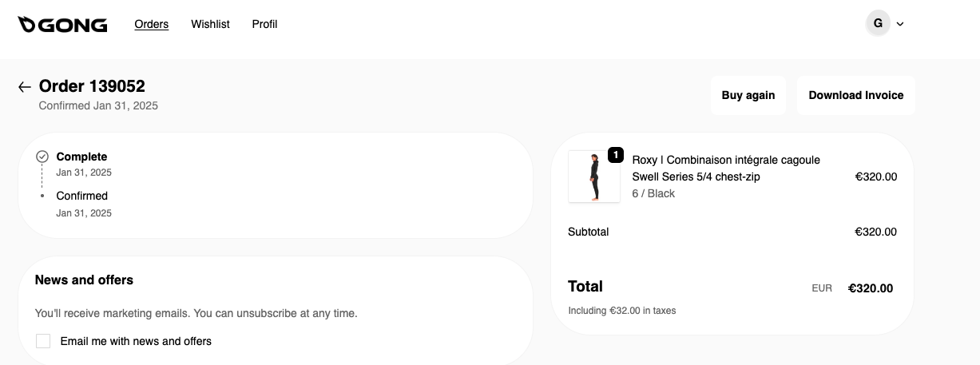
Task: Enable Email me with news and offers checkbox
Action: 43,341
